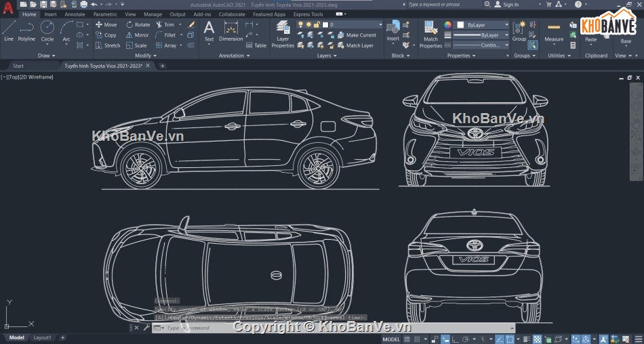This screenshot has height=344, width=644.
Task: Click the Fillet tool
Action: click(x=165, y=35)
